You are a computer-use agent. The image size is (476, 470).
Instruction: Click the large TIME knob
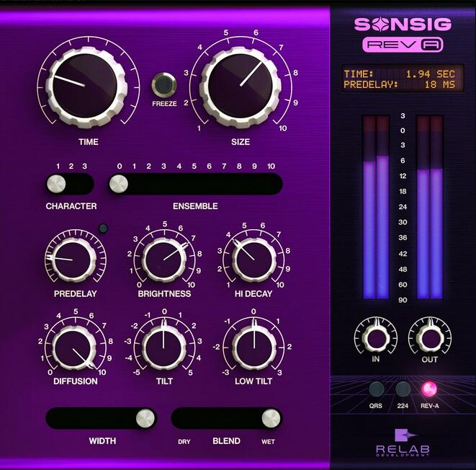[x=85, y=87]
